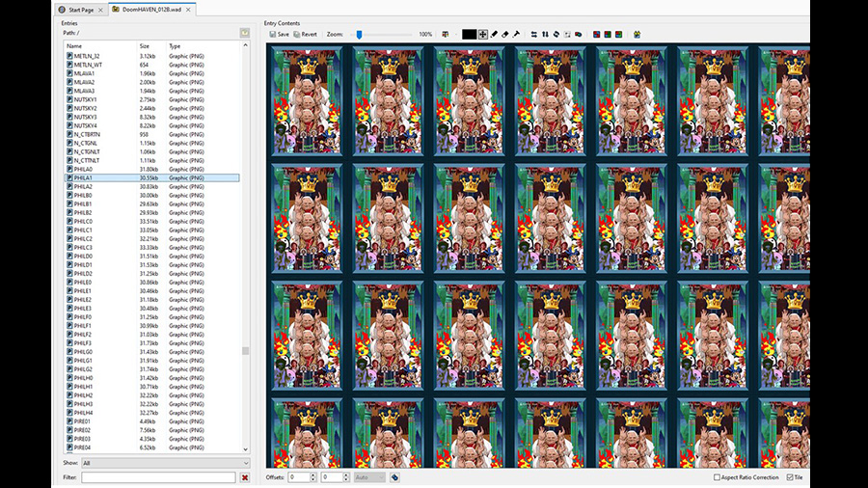Mirror the graphic horizontally
Viewport: 868px width, 488px height.
coord(533,35)
